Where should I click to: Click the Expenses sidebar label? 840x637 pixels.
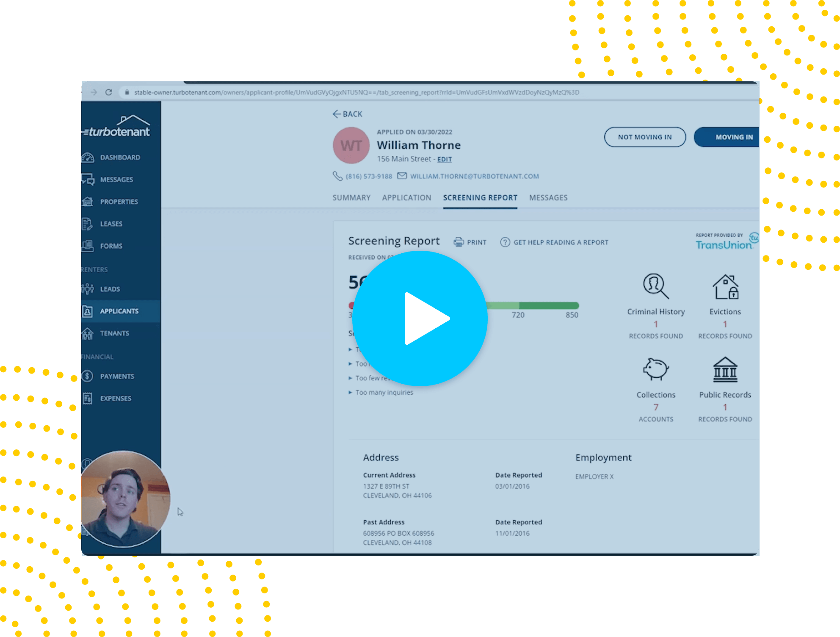[116, 399]
